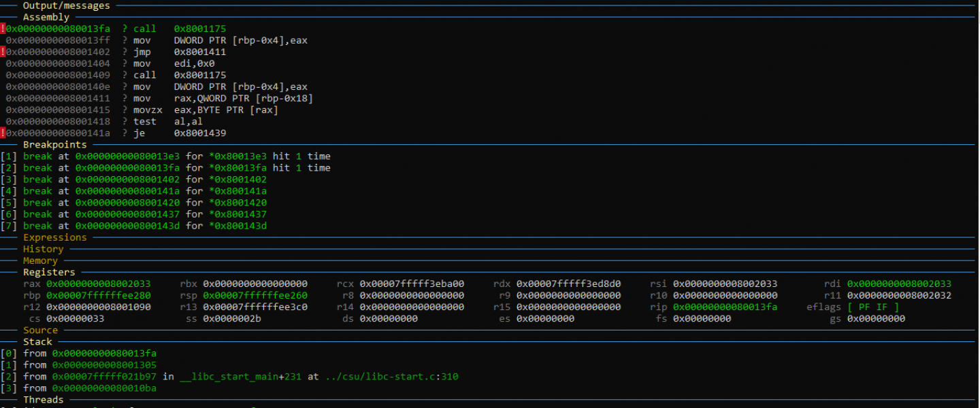Screen dimensions: 980x408
Task: Click address 0x0000000008001409 in Assembly
Action: coord(58,75)
